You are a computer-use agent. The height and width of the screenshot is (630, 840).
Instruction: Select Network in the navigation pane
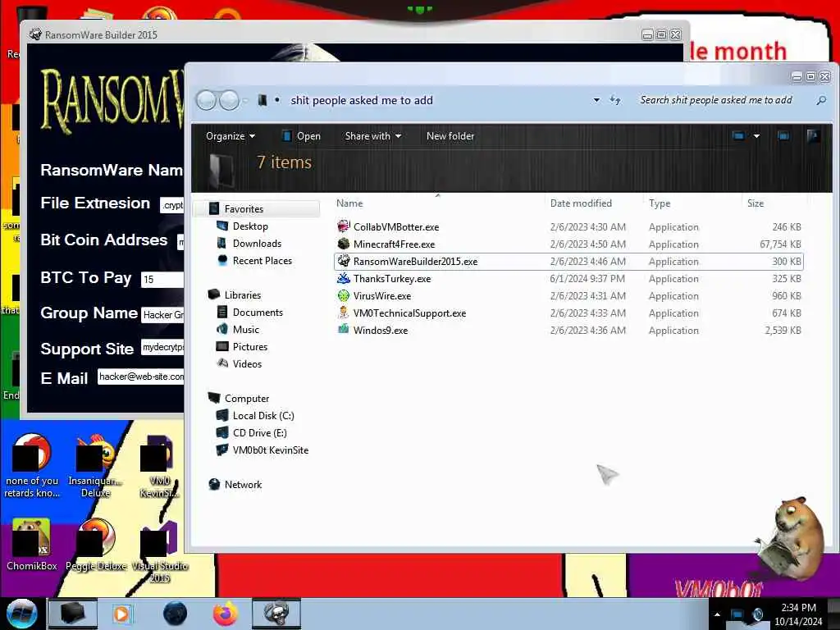point(243,484)
